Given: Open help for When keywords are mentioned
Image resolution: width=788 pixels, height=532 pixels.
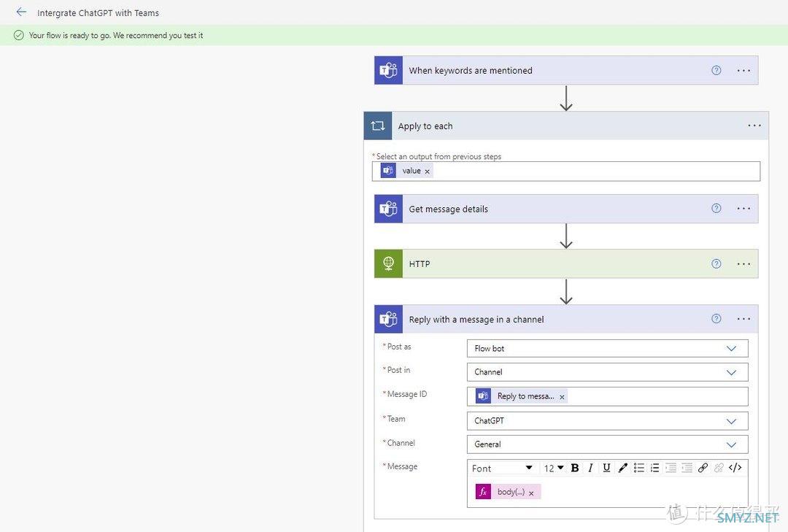Looking at the screenshot, I should coord(716,70).
